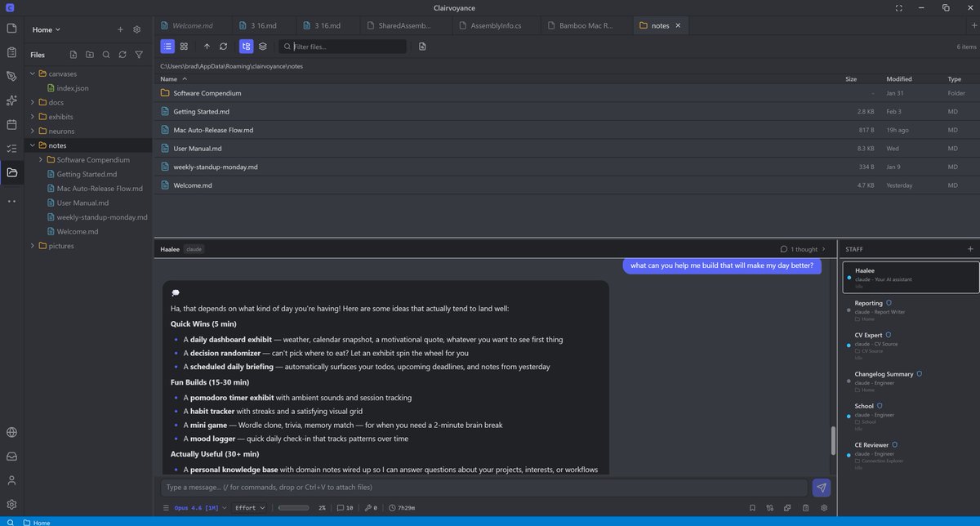Click the layers stack icon in browser toolbar
The width and height of the screenshot is (980, 526).
pos(263,47)
